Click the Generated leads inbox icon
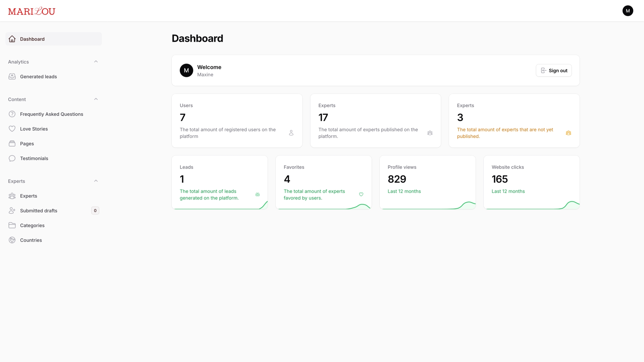This screenshot has width=644, height=362. click(x=12, y=76)
